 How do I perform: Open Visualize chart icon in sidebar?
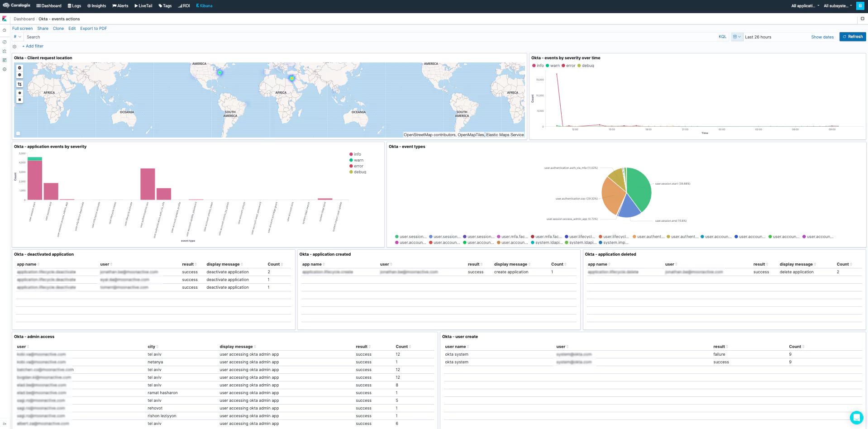(5, 51)
